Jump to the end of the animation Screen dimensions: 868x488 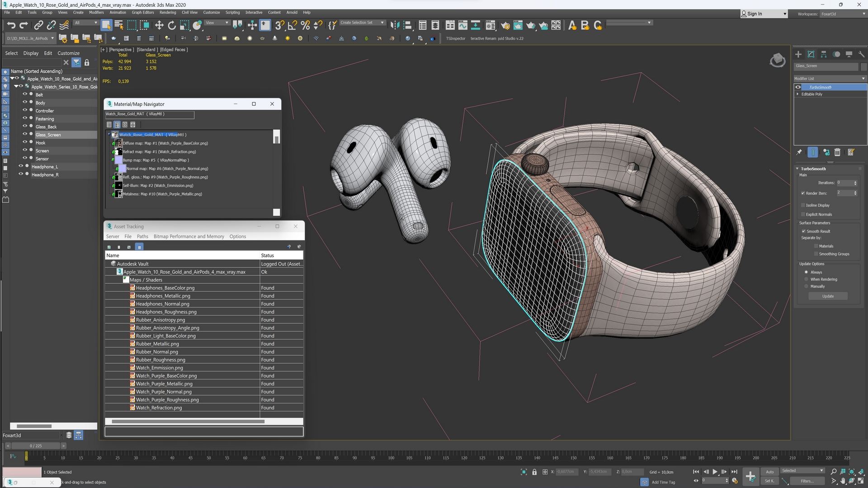click(734, 472)
